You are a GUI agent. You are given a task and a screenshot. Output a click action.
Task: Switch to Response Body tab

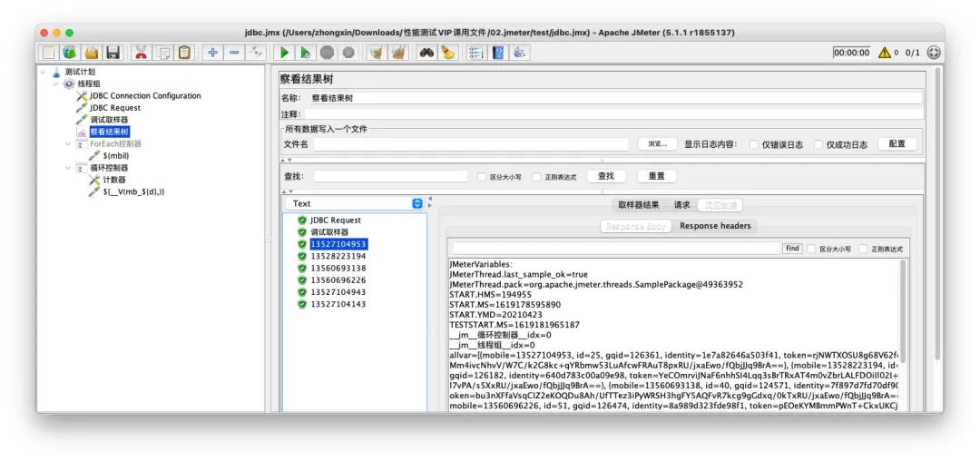coord(635,226)
